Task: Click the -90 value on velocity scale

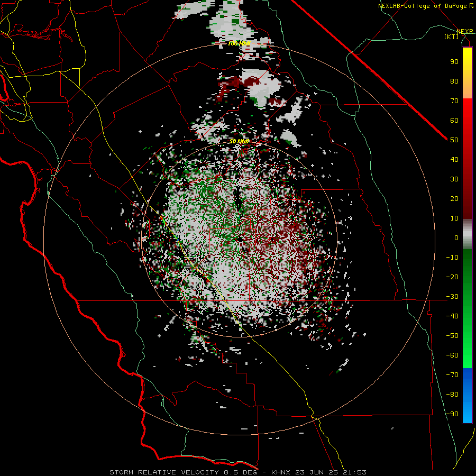Action: [x=452, y=414]
